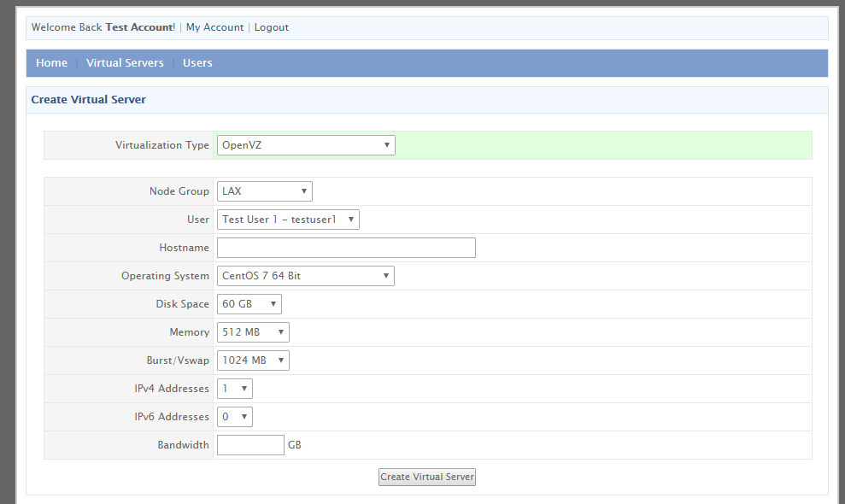The image size is (845, 504).
Task: Click the Bandwidth GB input field
Action: click(x=250, y=445)
